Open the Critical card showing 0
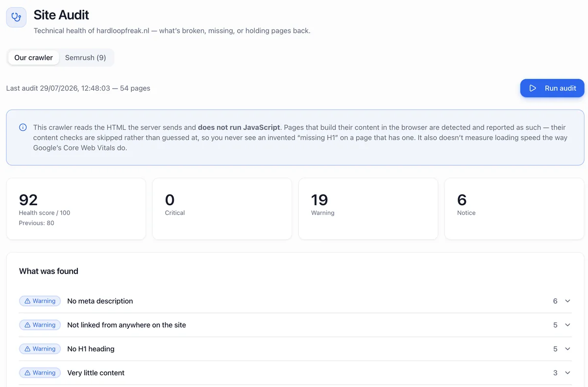Viewport: 588px width, 387px height. (x=222, y=209)
